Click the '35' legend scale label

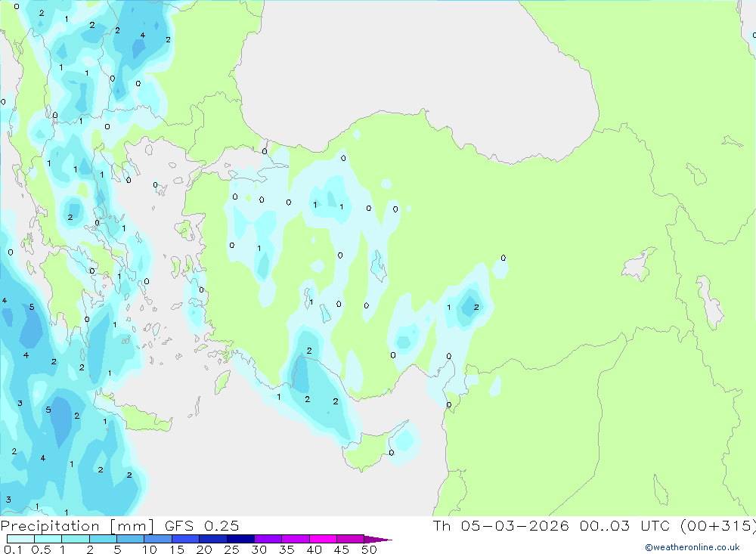click(x=287, y=549)
